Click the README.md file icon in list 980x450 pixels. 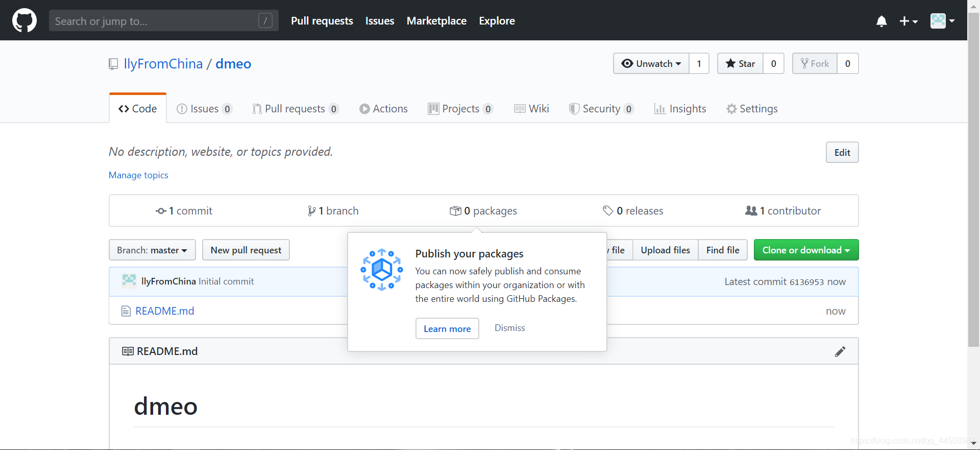pos(126,311)
